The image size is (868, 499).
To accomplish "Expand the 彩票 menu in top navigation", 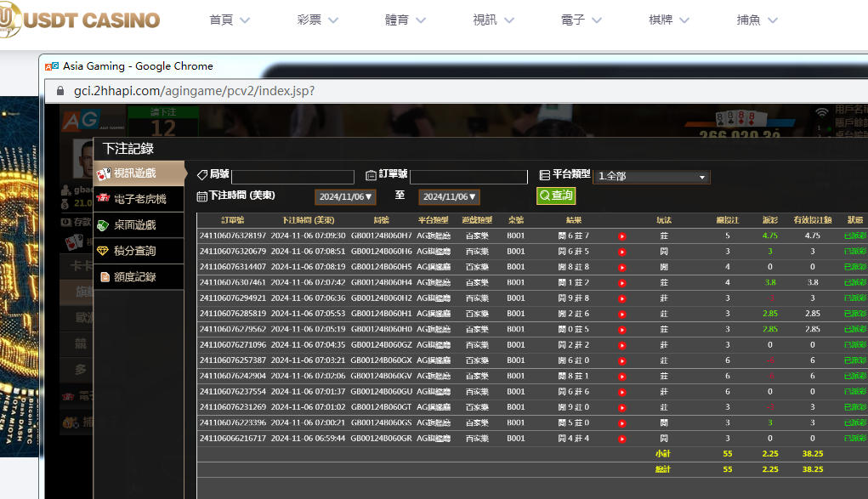I will 318,20.
